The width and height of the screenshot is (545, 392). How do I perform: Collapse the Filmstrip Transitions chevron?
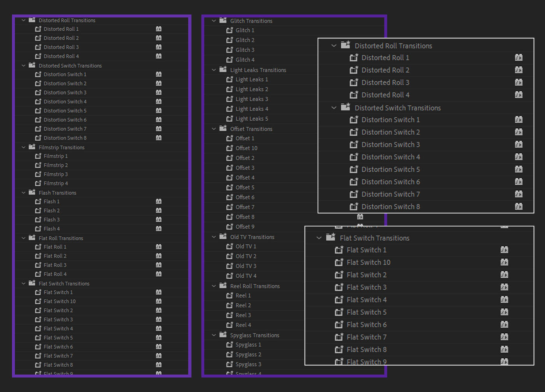(24, 147)
